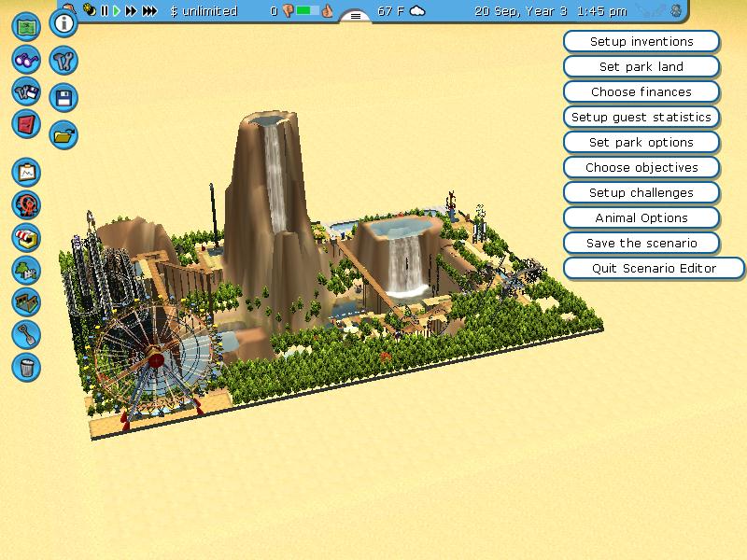Select the scenery trees icon
The image size is (747, 560).
27,270
